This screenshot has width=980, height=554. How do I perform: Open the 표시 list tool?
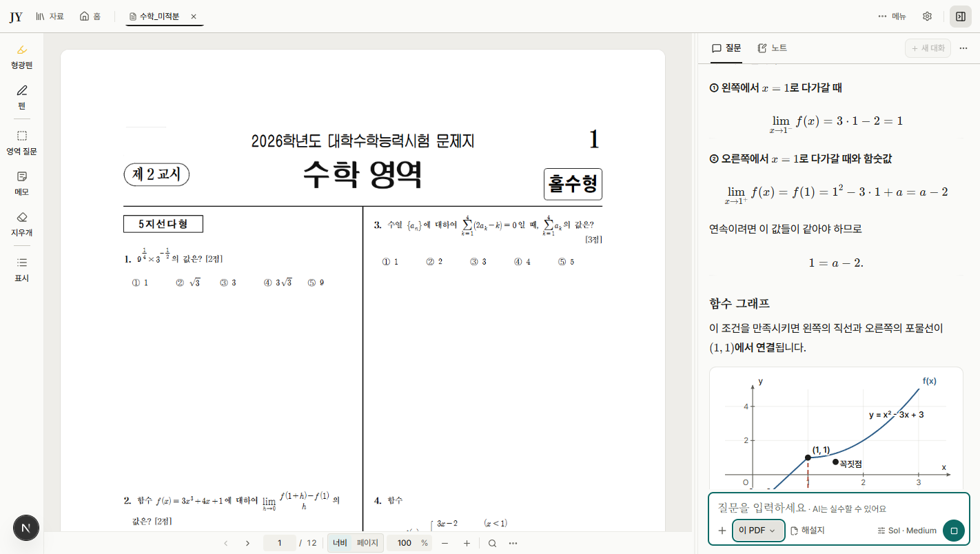(22, 269)
